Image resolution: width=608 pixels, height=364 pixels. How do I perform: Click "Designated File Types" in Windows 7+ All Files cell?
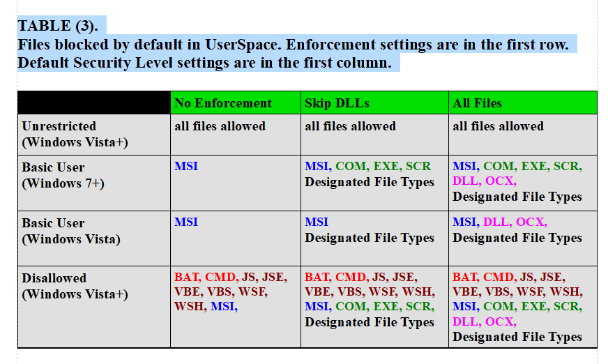[x=517, y=197]
